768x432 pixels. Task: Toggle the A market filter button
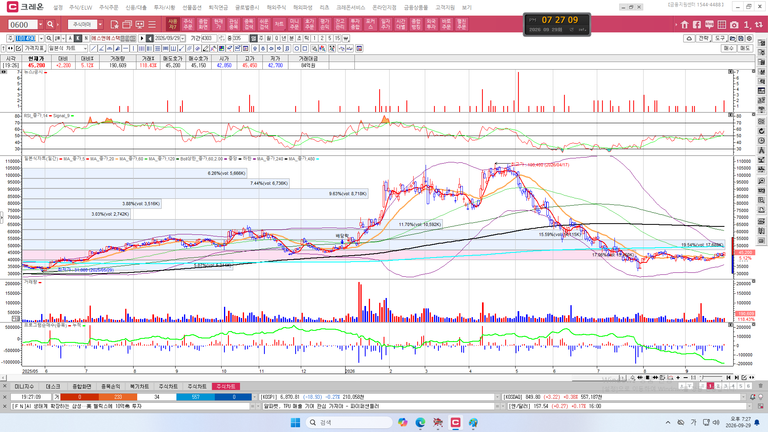pos(70,38)
